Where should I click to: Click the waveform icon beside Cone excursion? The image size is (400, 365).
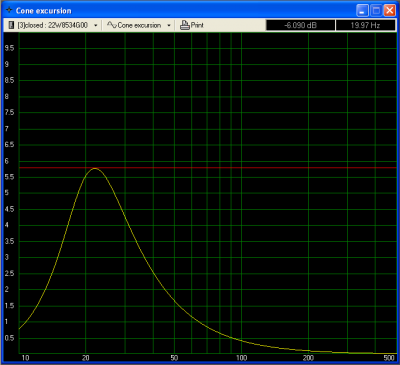112,25
